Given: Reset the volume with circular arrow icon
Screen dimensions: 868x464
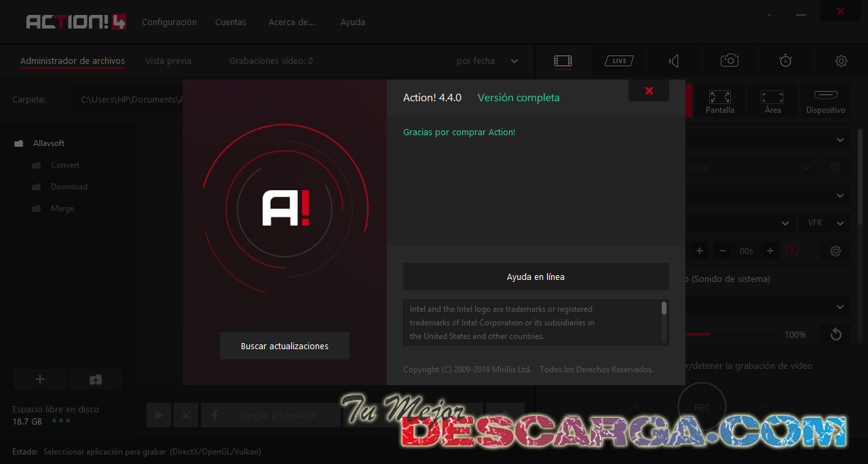Looking at the screenshot, I should click(x=836, y=334).
